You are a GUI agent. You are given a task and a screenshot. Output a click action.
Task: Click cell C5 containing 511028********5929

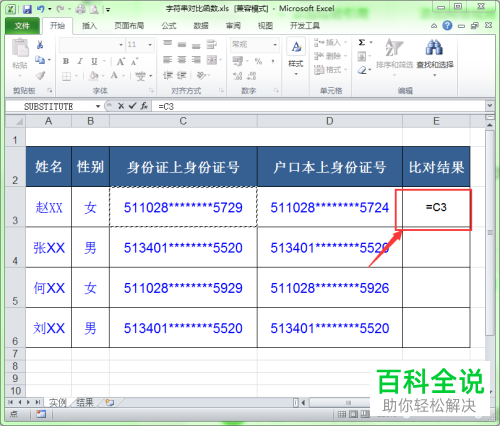click(183, 288)
